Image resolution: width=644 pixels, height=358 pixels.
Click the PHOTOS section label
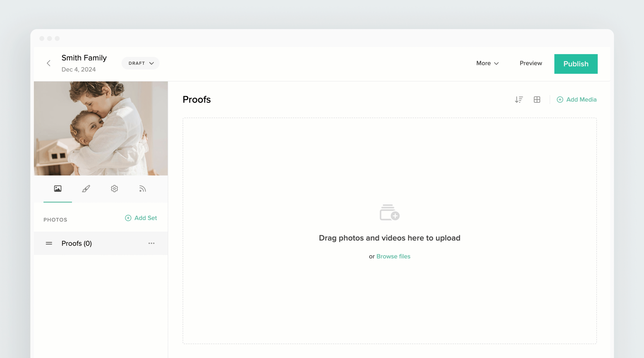click(55, 220)
